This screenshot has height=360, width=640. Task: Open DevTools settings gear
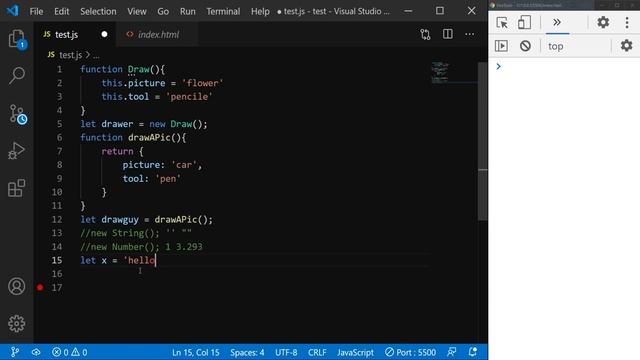pos(603,22)
